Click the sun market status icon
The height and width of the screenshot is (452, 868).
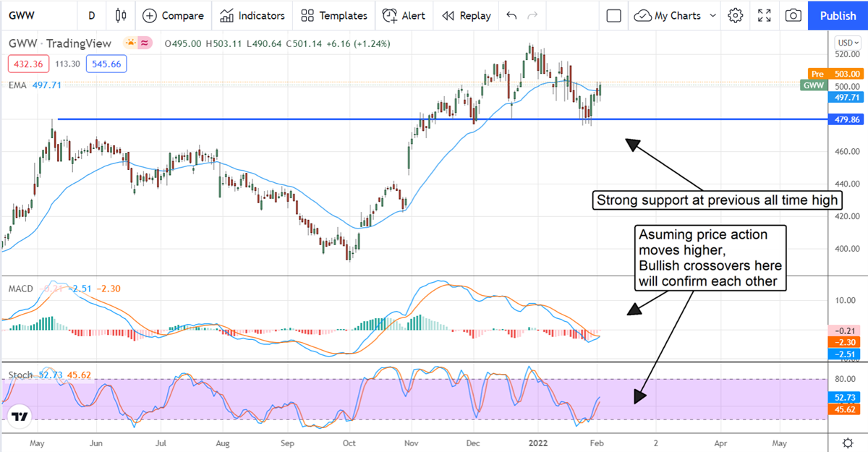coord(131,43)
